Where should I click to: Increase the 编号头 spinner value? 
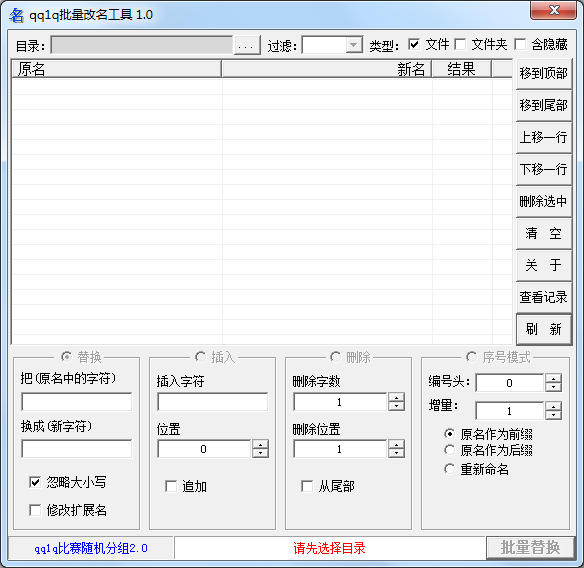point(553,379)
